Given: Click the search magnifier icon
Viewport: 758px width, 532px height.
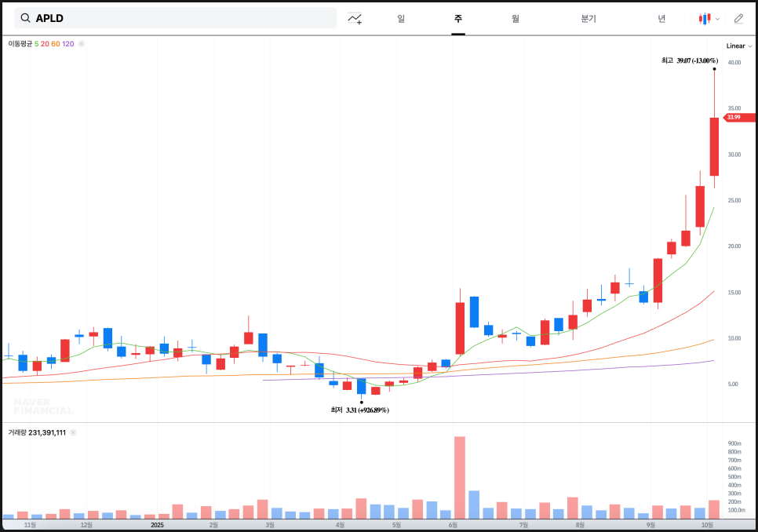Looking at the screenshot, I should (26, 18).
